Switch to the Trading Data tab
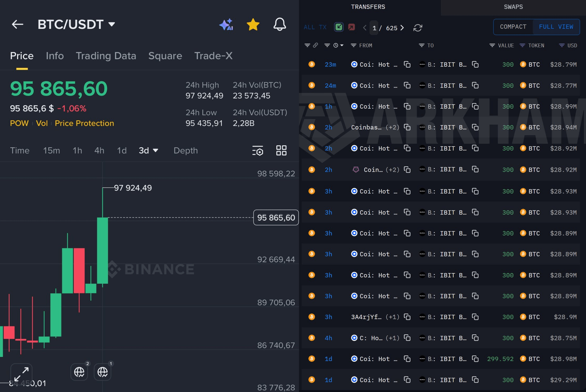Screen dimensions: 586x392 [106, 56]
